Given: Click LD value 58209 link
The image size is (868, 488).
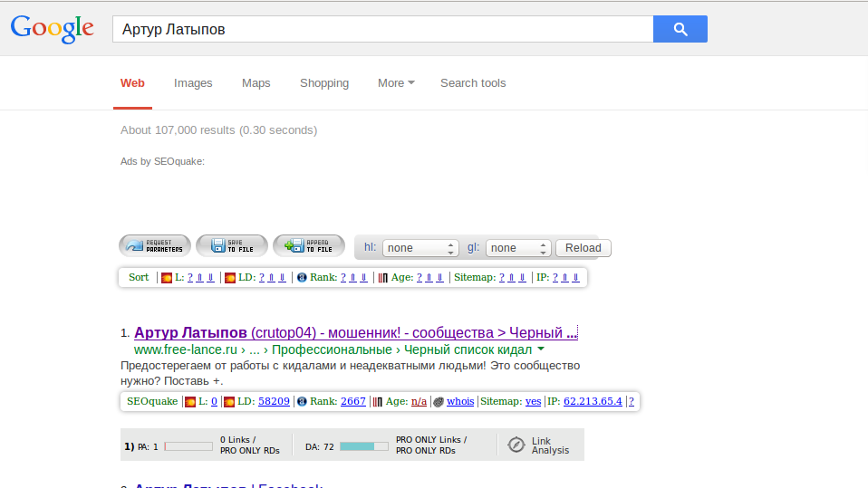Looking at the screenshot, I should point(274,401).
